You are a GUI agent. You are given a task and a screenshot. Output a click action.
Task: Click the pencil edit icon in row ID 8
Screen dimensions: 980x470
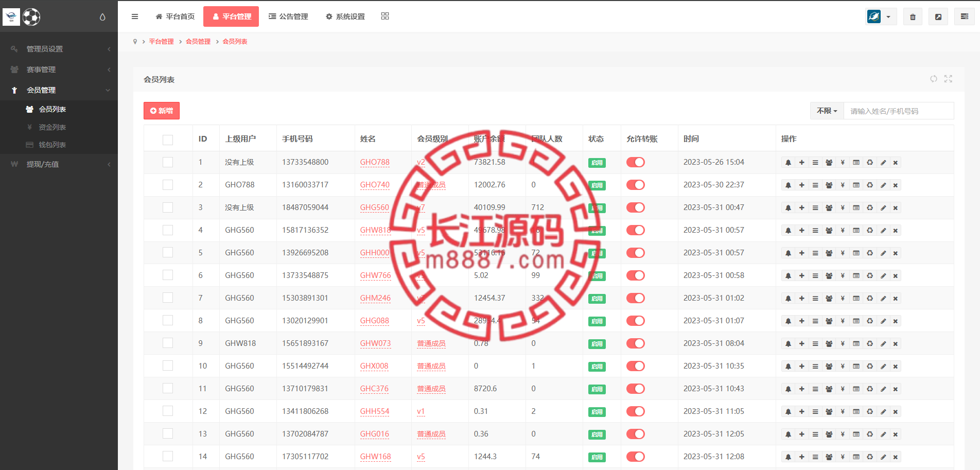(x=883, y=321)
